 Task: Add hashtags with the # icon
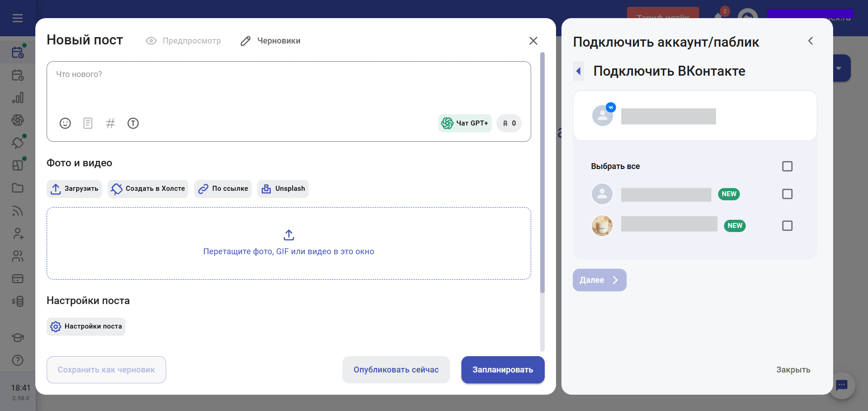pos(110,123)
